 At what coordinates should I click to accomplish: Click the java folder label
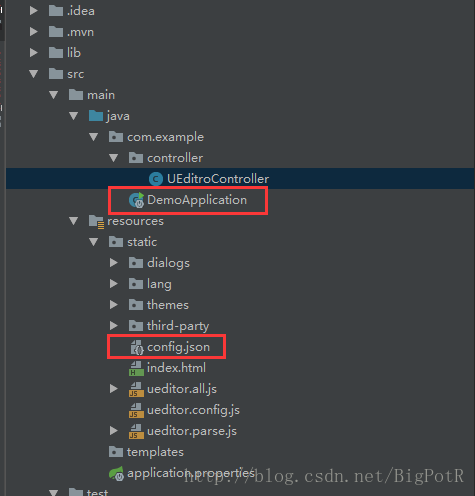pos(118,116)
